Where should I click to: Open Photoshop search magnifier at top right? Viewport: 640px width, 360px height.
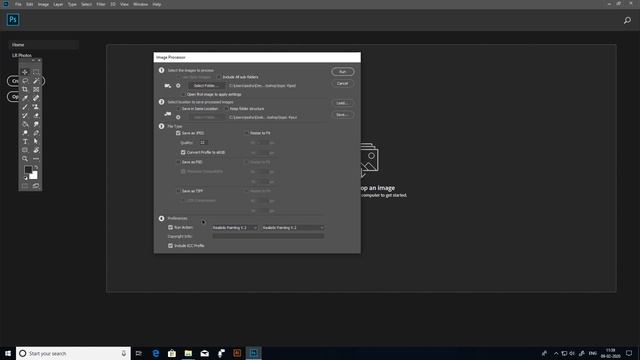pyautogui.click(x=627, y=20)
